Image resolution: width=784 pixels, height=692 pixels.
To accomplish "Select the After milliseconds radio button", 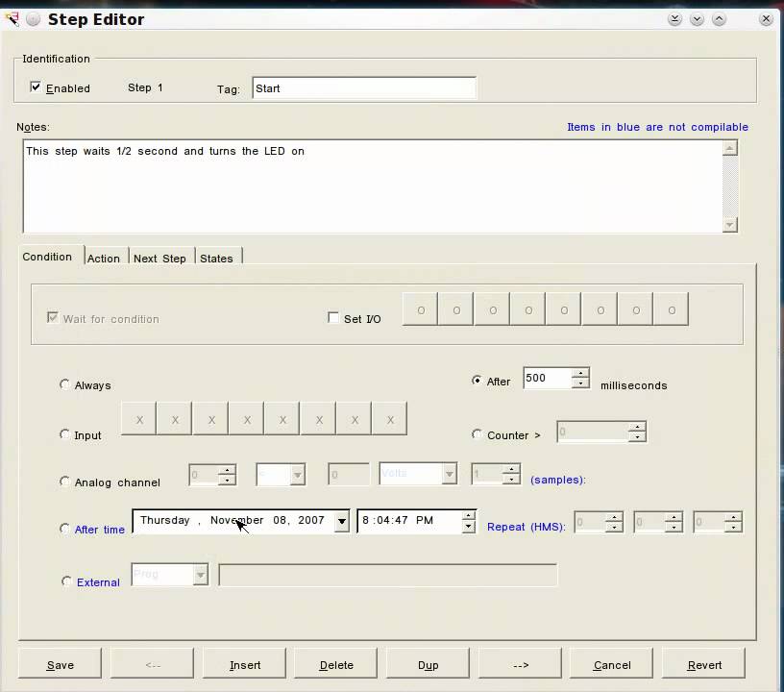I will (477, 381).
